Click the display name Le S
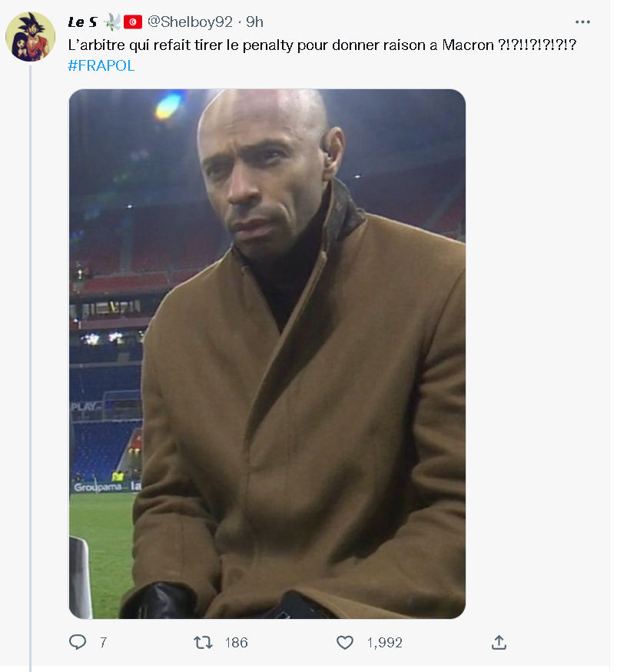The height and width of the screenshot is (672, 617). 82,22
